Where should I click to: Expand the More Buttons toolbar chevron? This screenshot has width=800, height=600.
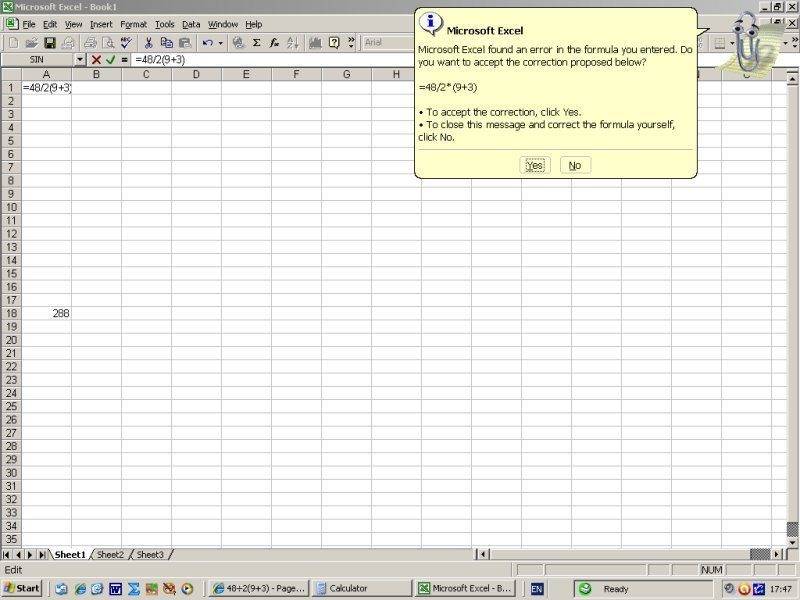click(x=351, y=43)
